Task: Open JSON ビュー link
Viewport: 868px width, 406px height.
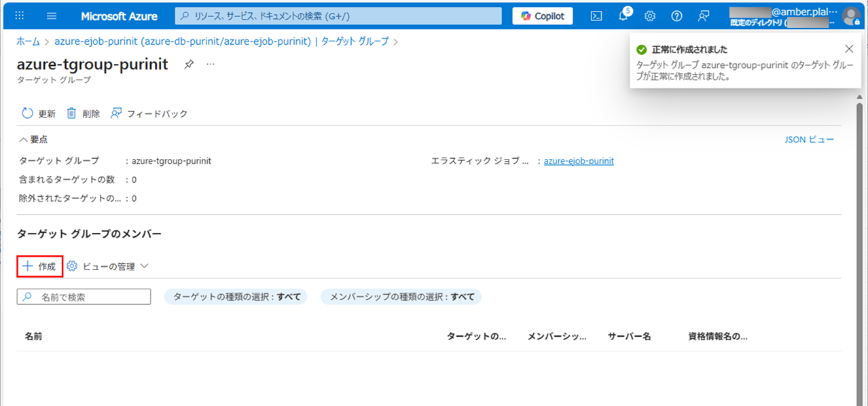Action: point(809,139)
